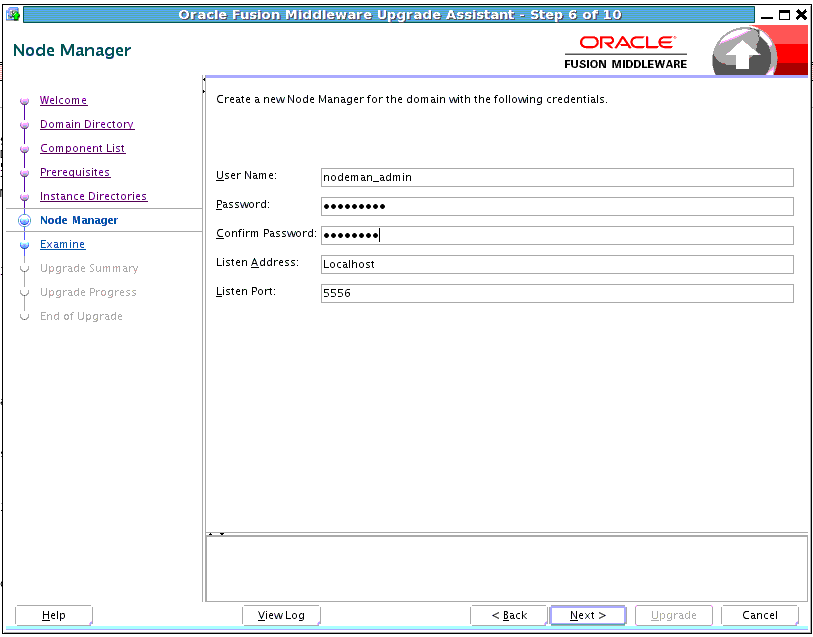This screenshot has width=813, height=637.
Task: Go to Domain Directory step
Action: coord(87,124)
